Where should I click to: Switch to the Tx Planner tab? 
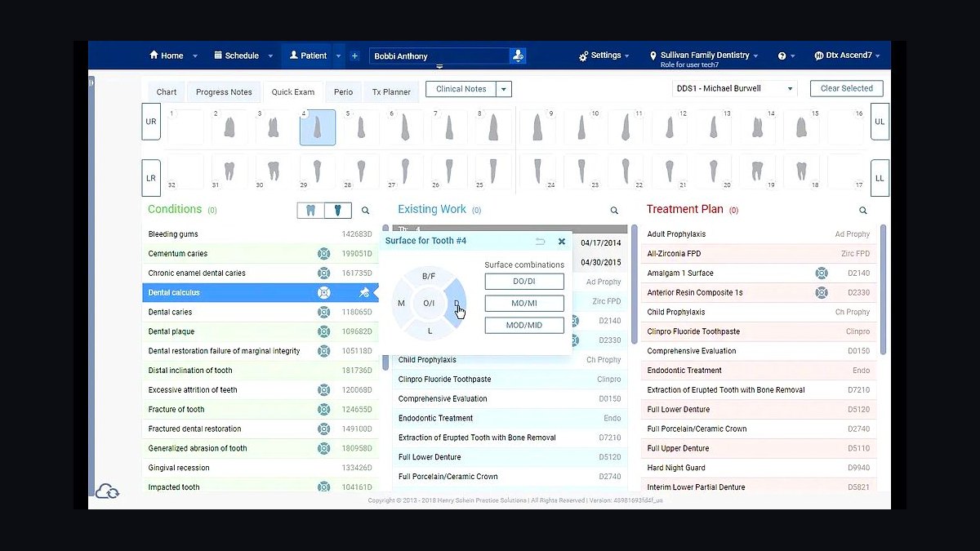[x=391, y=91]
